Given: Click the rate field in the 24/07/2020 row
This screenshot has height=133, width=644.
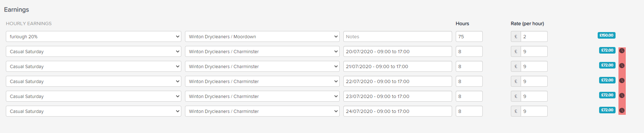Looking at the screenshot, I should click(534, 111).
